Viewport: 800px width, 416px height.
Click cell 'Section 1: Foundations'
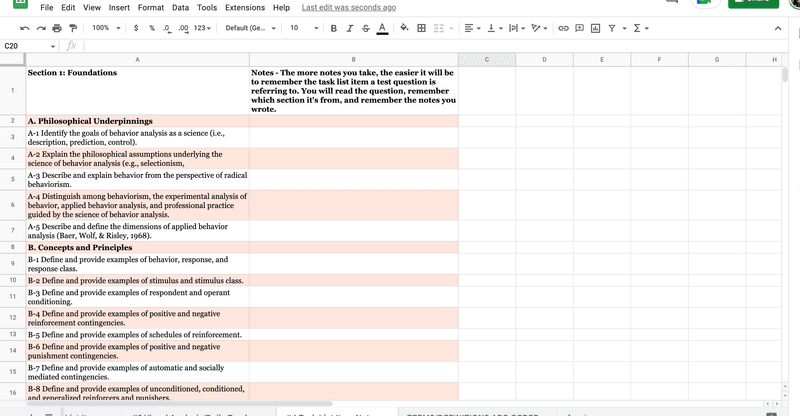tap(137, 90)
